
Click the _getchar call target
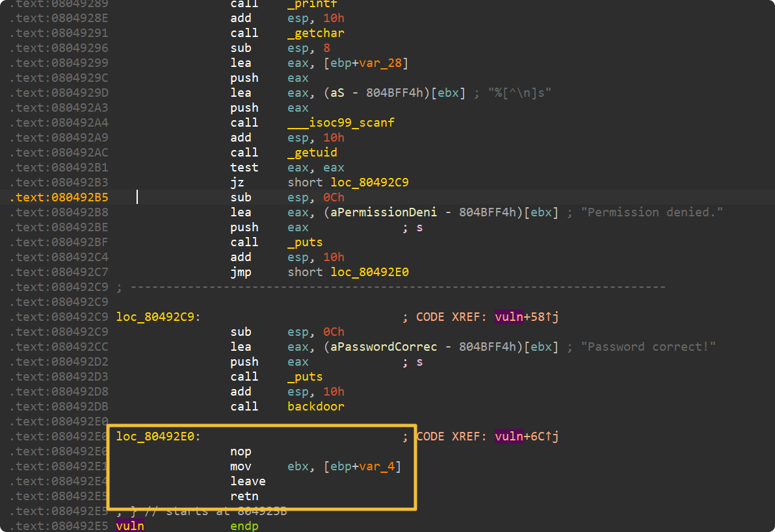pyautogui.click(x=316, y=33)
